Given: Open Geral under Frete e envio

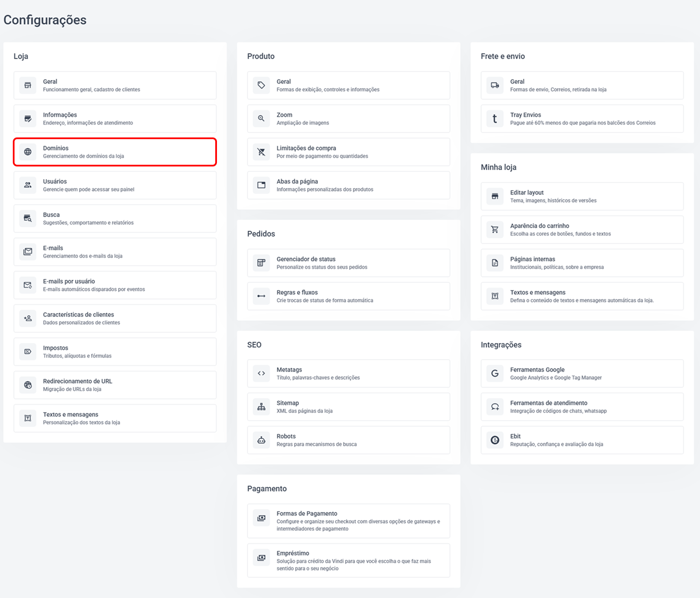Looking at the screenshot, I should [x=582, y=85].
